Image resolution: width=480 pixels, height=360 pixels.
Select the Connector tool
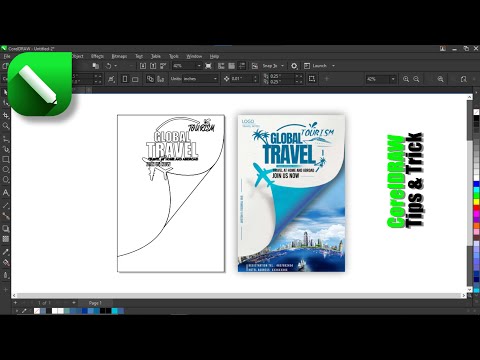6,216
